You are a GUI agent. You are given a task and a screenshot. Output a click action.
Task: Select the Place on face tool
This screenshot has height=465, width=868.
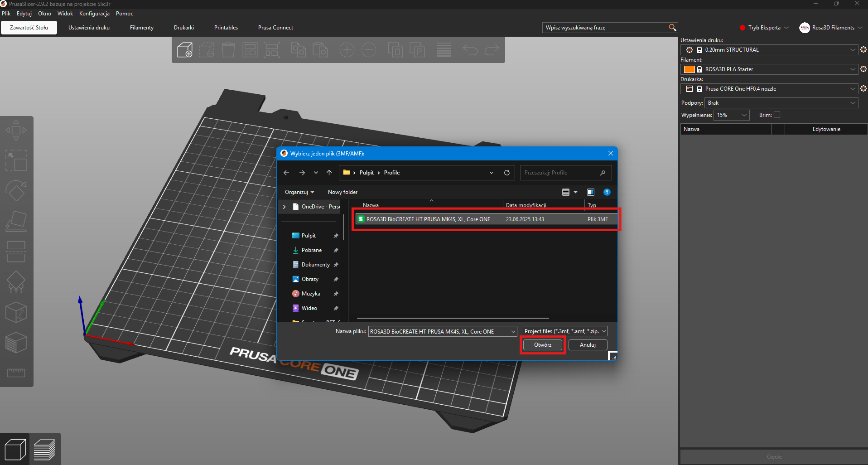pyautogui.click(x=16, y=221)
